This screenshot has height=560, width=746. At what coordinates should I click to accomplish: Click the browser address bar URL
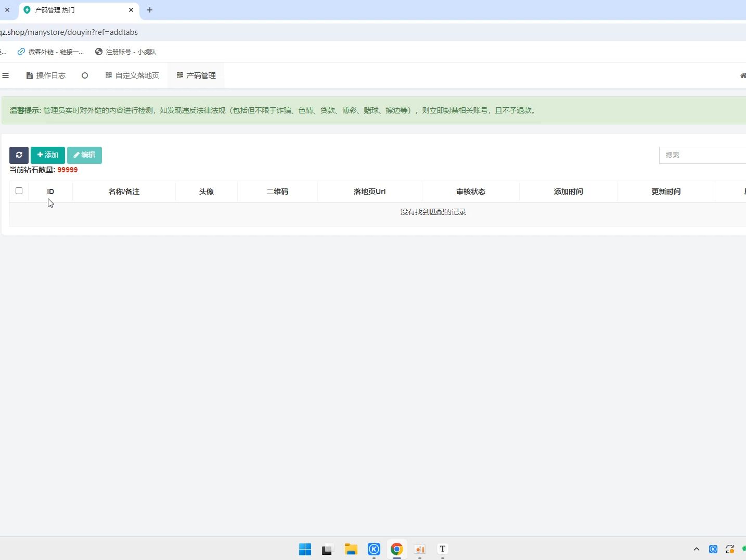point(69,32)
